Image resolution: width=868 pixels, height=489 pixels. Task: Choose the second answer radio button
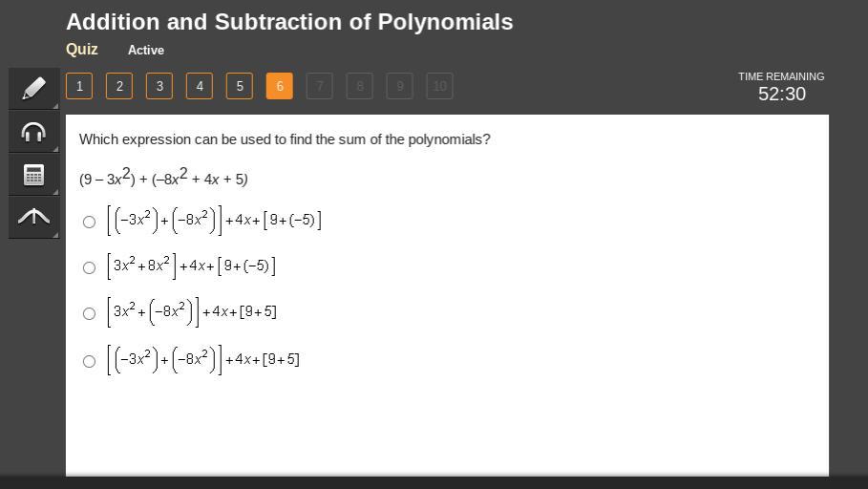90,267
